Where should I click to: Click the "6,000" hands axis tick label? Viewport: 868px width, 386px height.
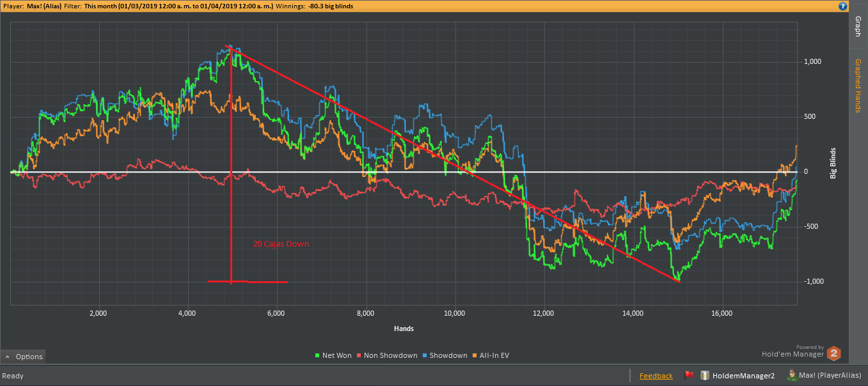pyautogui.click(x=276, y=314)
